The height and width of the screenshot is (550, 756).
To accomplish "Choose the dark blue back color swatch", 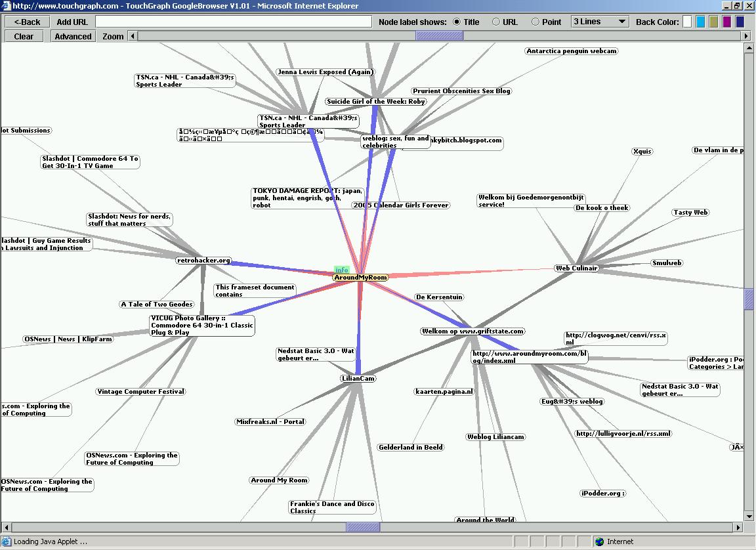I will (x=740, y=22).
